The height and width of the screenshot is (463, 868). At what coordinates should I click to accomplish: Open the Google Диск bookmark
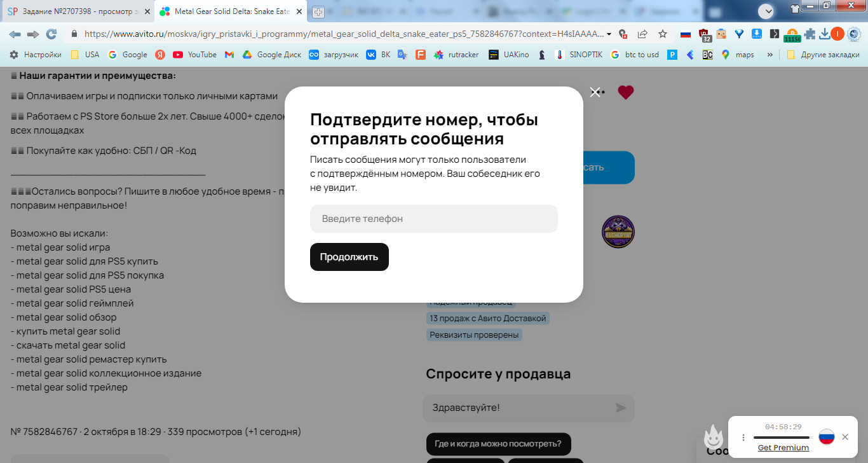[x=272, y=55]
